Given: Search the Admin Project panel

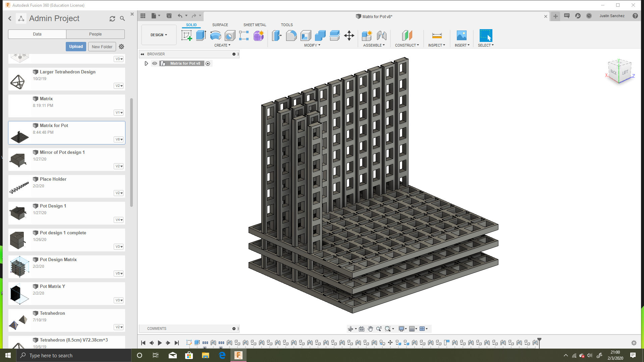Looking at the screenshot, I should coord(122,19).
